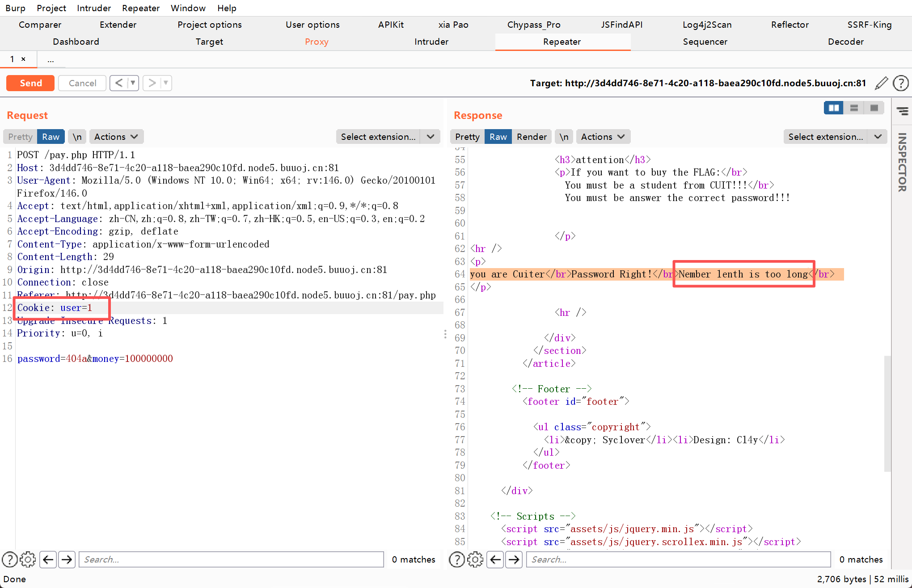Open response search settings gear icon
The image size is (912, 588).
[x=475, y=559]
